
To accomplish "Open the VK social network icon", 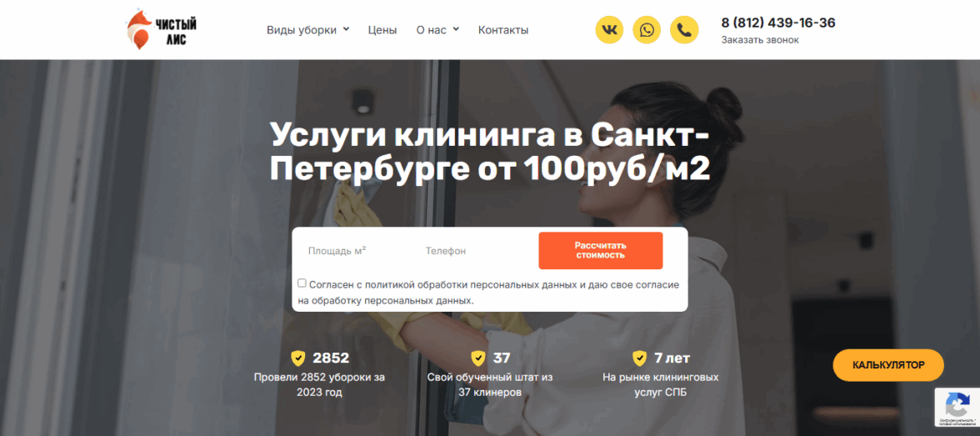I will [x=609, y=30].
